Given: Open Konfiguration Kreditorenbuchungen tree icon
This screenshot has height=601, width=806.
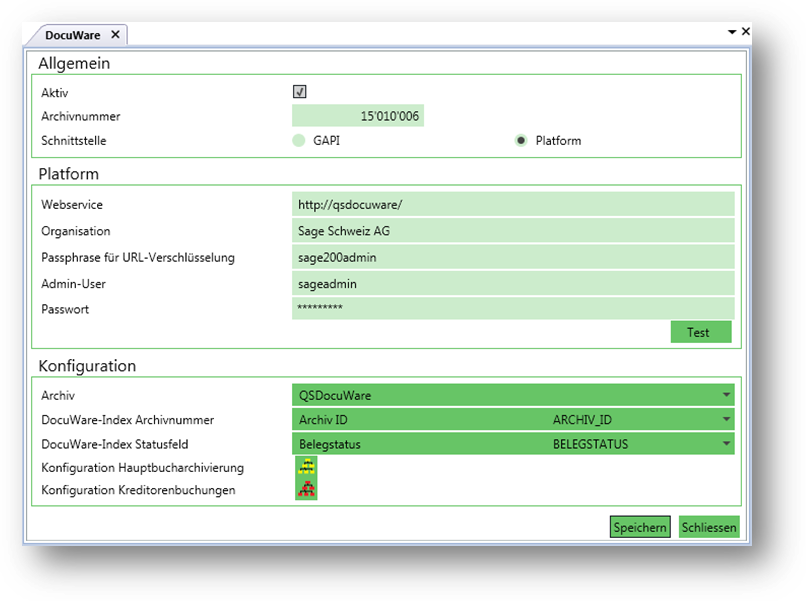Looking at the screenshot, I should (x=306, y=489).
